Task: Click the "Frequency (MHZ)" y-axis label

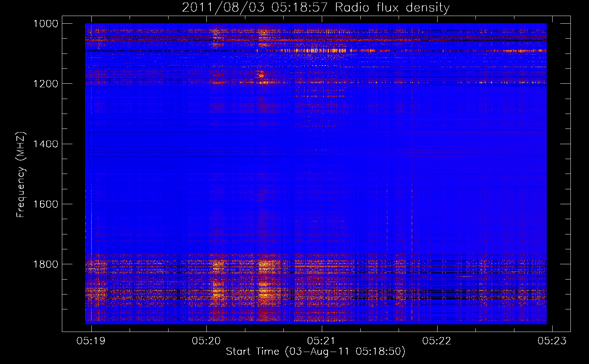Action: point(21,175)
